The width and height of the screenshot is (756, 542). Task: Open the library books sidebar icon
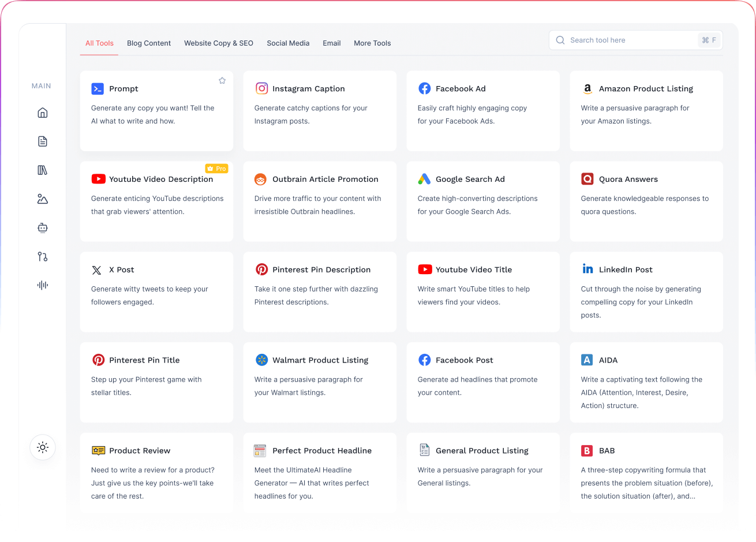42,170
